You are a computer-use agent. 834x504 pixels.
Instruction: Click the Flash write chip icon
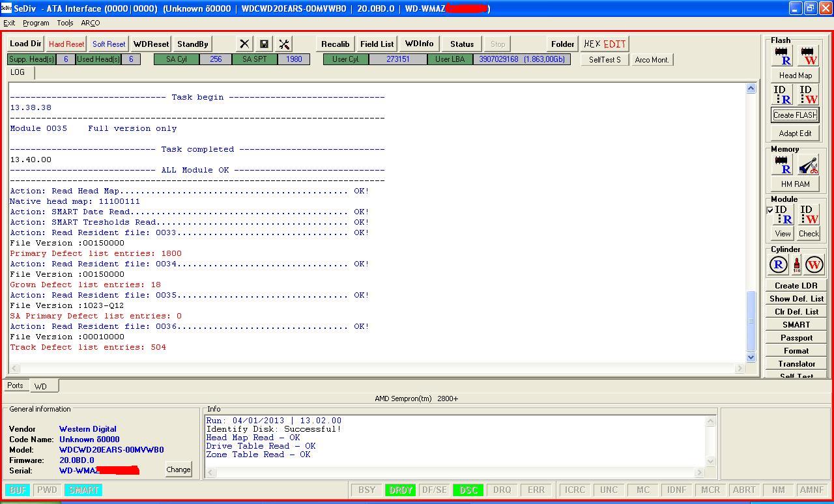pyautogui.click(x=809, y=56)
